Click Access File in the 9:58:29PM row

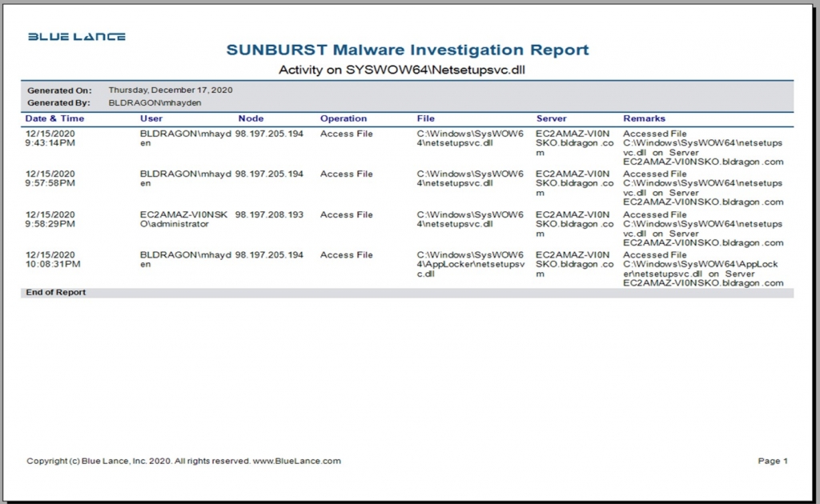point(346,214)
